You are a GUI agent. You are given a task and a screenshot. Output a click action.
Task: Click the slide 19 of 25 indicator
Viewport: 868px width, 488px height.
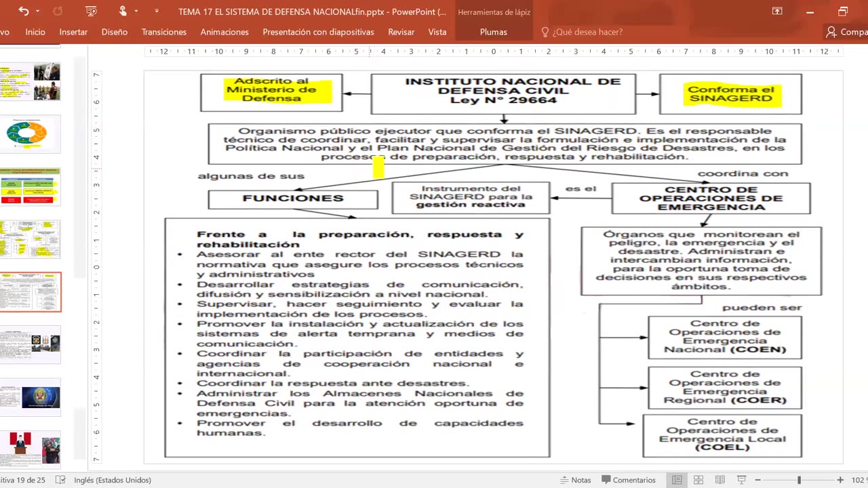[24, 480]
